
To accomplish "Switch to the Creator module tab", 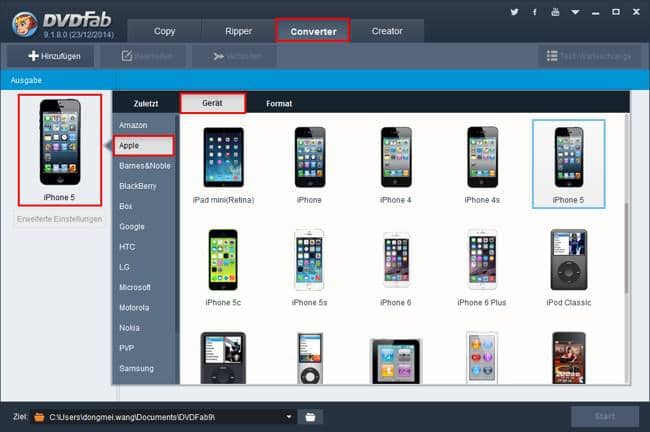I will (387, 31).
